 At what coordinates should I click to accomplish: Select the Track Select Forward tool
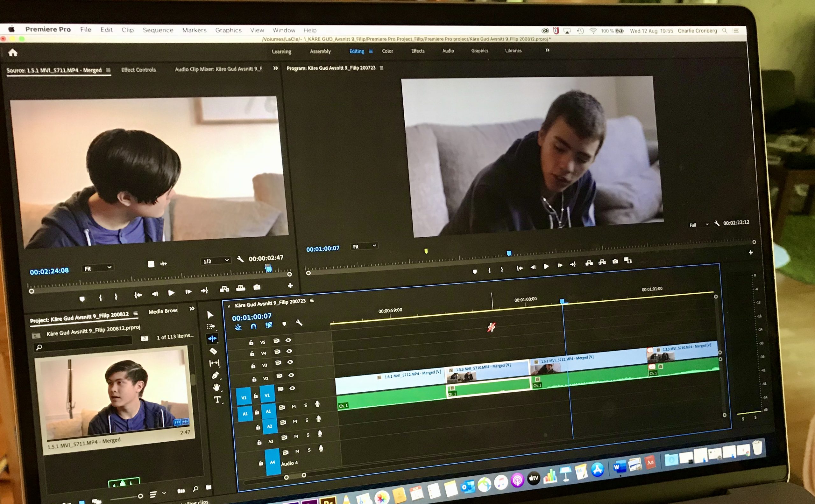point(211,326)
